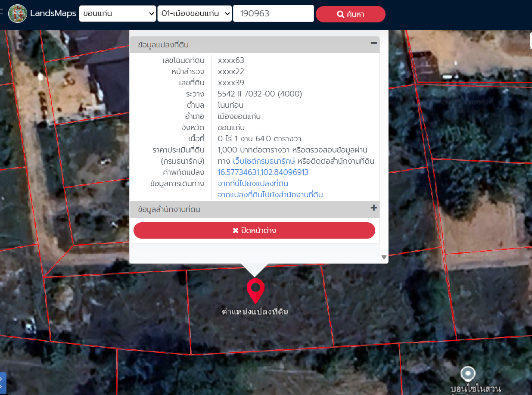Collapse parcel info using the minus icon

pos(373,43)
